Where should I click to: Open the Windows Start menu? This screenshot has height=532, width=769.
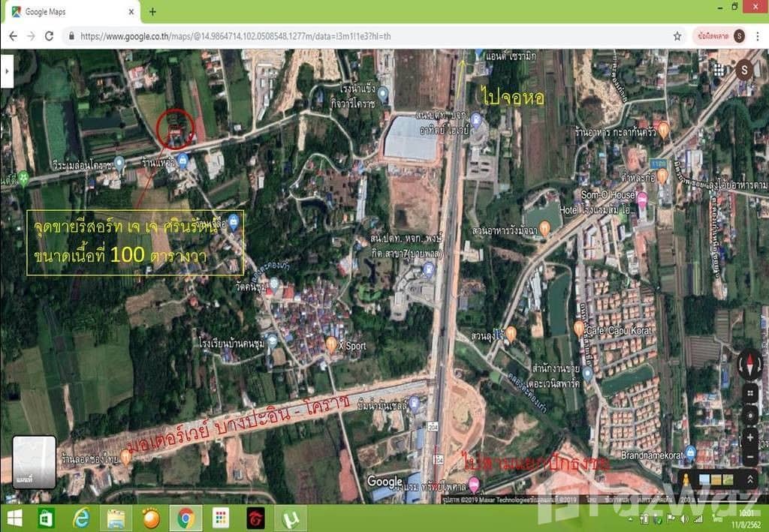[15, 518]
